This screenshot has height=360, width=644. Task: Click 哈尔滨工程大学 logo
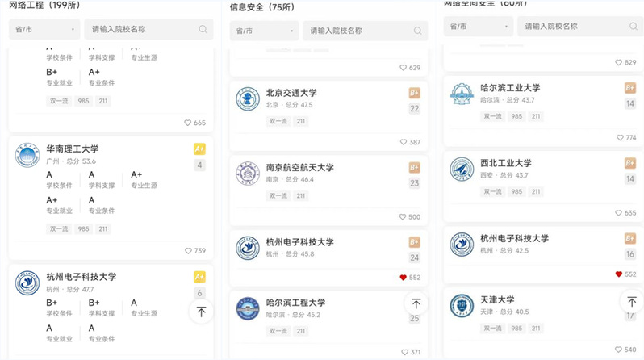click(x=248, y=308)
